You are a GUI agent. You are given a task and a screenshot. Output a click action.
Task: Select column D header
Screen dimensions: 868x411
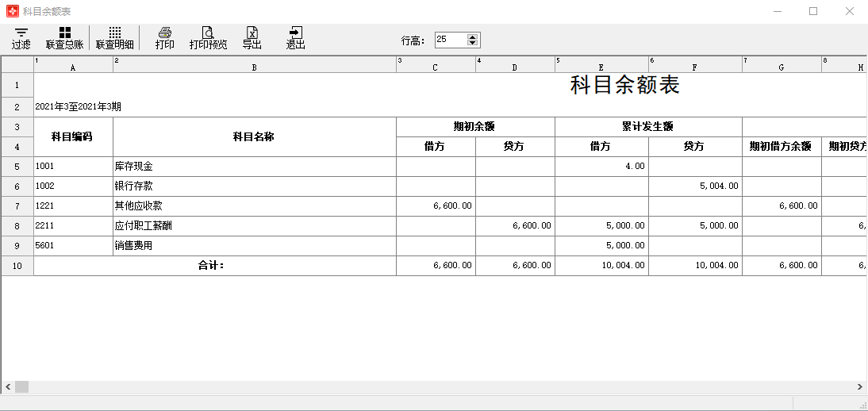point(515,64)
